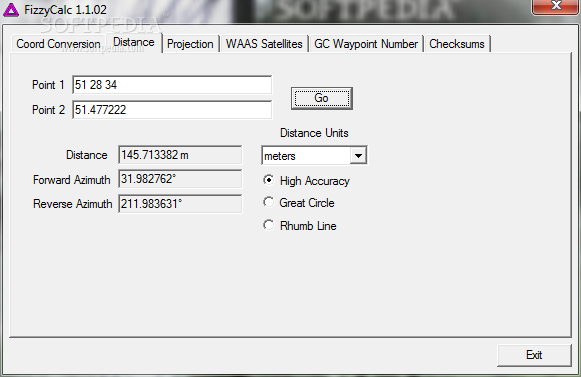Go to the WAAS Satellites tab
This screenshot has width=581, height=377.
tap(264, 44)
